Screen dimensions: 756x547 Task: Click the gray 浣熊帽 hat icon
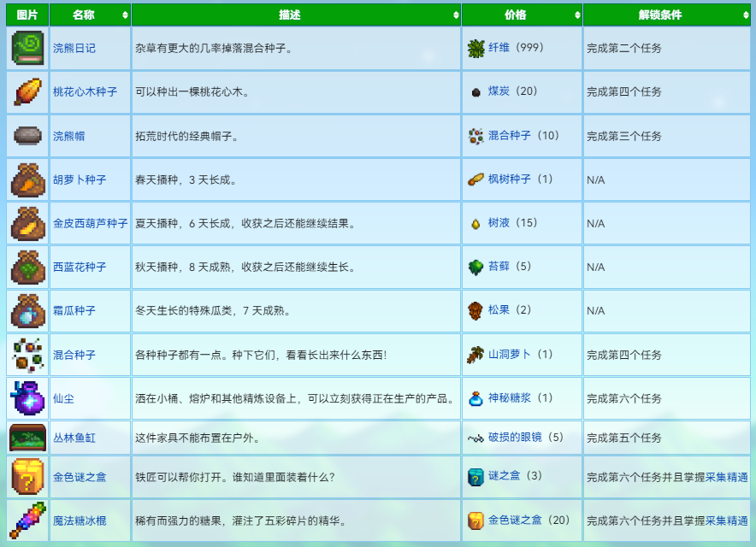pyautogui.click(x=27, y=135)
